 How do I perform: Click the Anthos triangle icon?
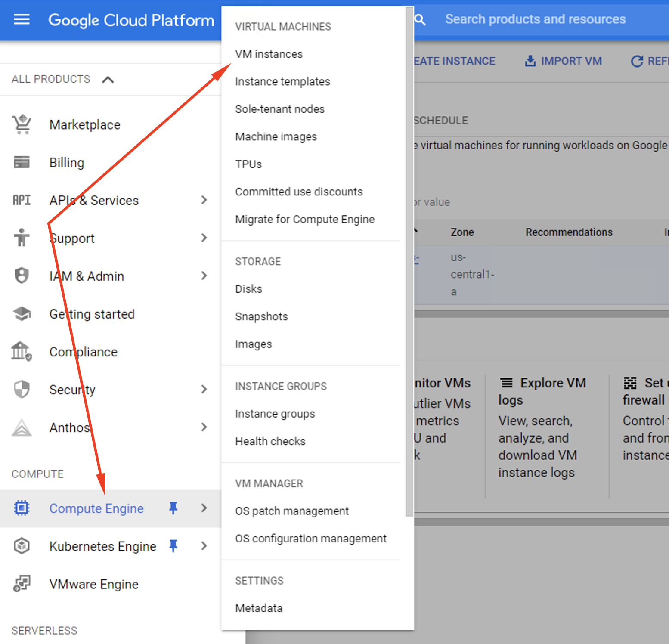[x=22, y=427]
